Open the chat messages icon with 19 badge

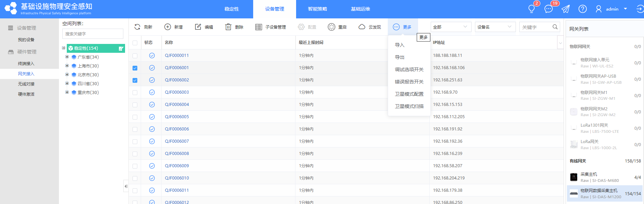coord(549,9)
